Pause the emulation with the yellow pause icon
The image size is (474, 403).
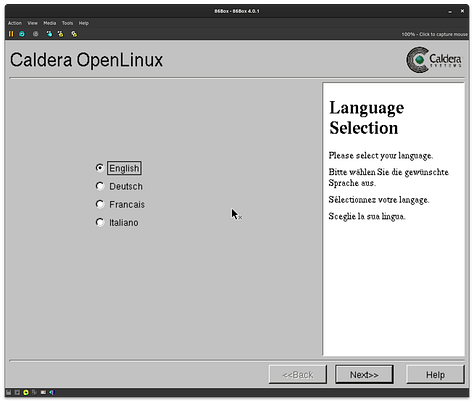pos(11,34)
